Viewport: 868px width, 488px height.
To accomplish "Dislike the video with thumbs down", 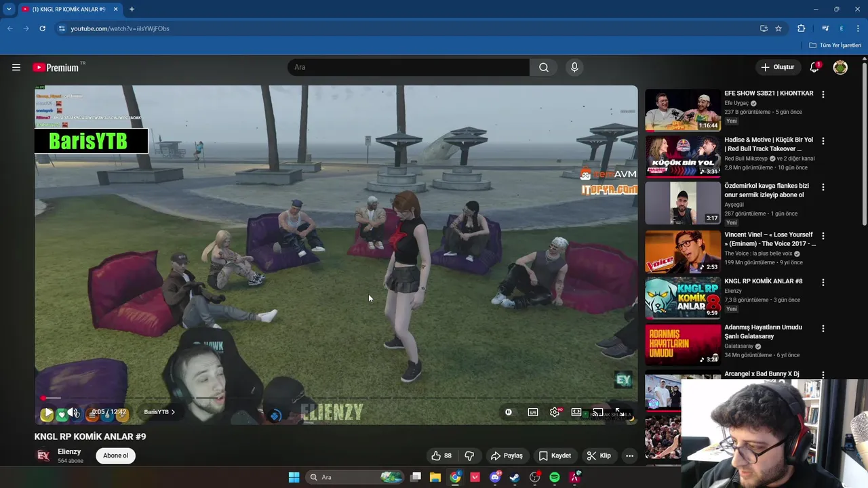I will (469, 455).
